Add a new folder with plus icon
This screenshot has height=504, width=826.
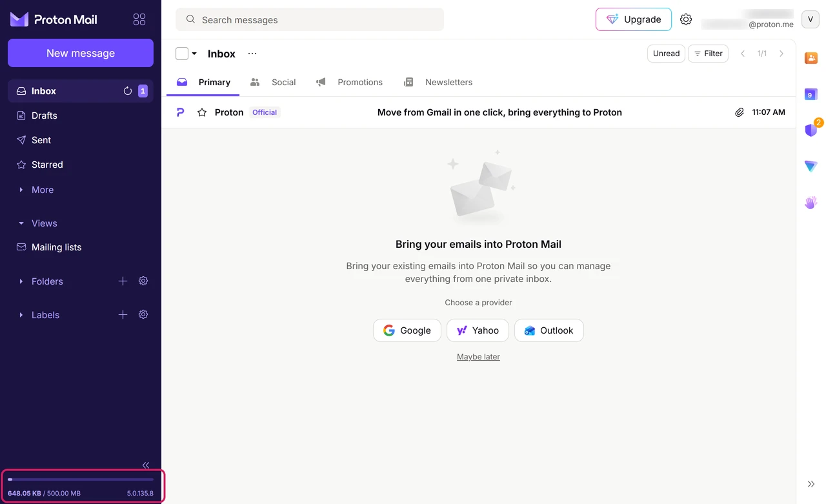(x=123, y=281)
